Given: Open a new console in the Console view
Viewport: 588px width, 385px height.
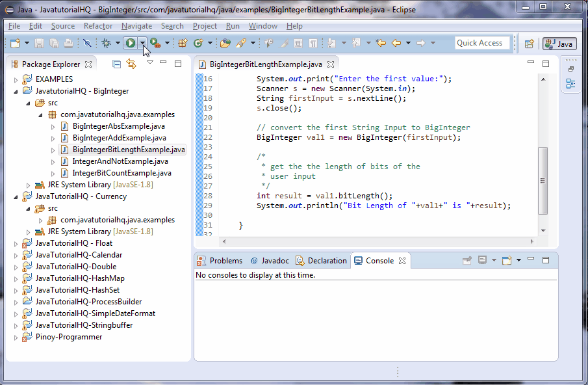Looking at the screenshot, I should pos(507,259).
